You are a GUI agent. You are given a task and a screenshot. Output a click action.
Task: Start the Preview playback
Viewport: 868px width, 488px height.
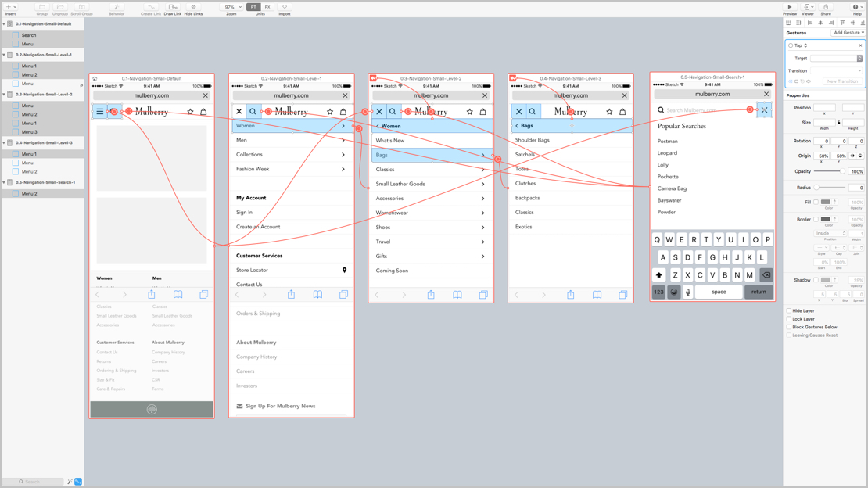click(x=789, y=7)
